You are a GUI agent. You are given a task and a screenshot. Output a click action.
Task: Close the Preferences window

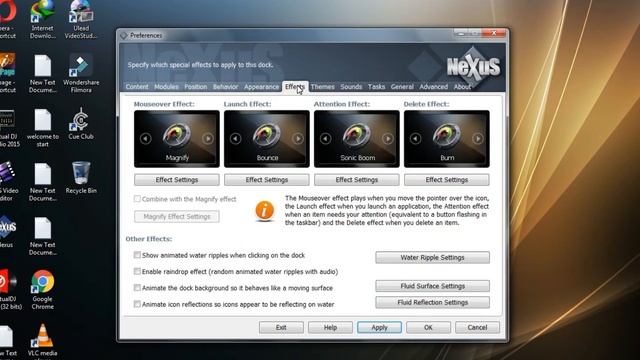tap(494, 33)
